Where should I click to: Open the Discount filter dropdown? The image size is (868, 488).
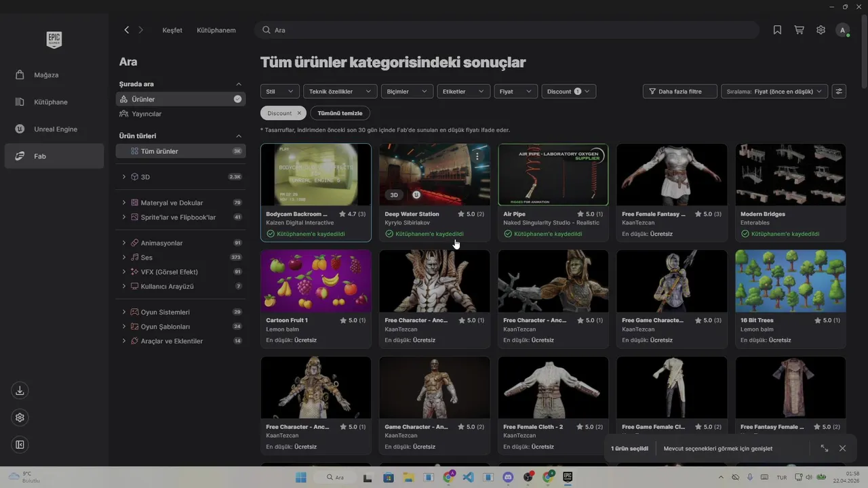[x=568, y=91]
